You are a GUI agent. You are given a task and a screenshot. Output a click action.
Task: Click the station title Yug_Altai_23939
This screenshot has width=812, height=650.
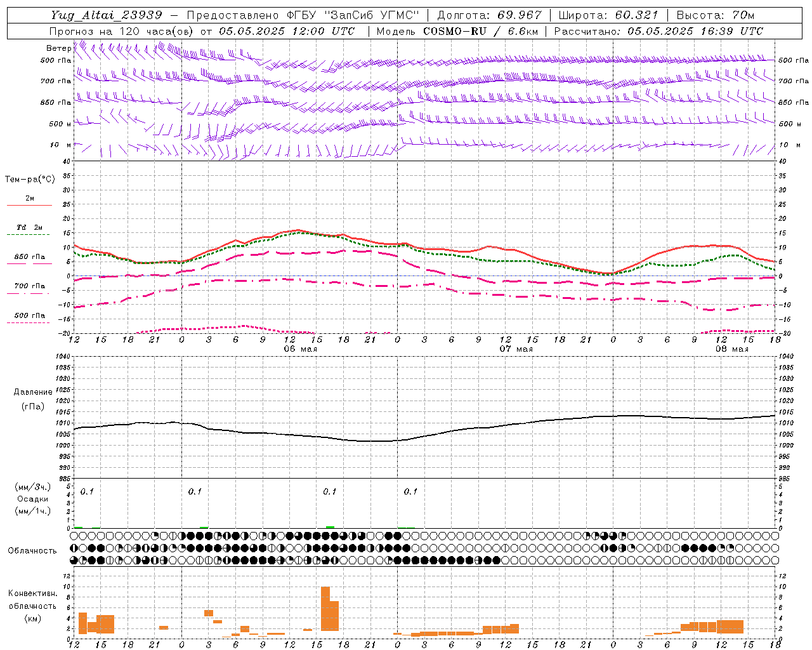[106, 15]
